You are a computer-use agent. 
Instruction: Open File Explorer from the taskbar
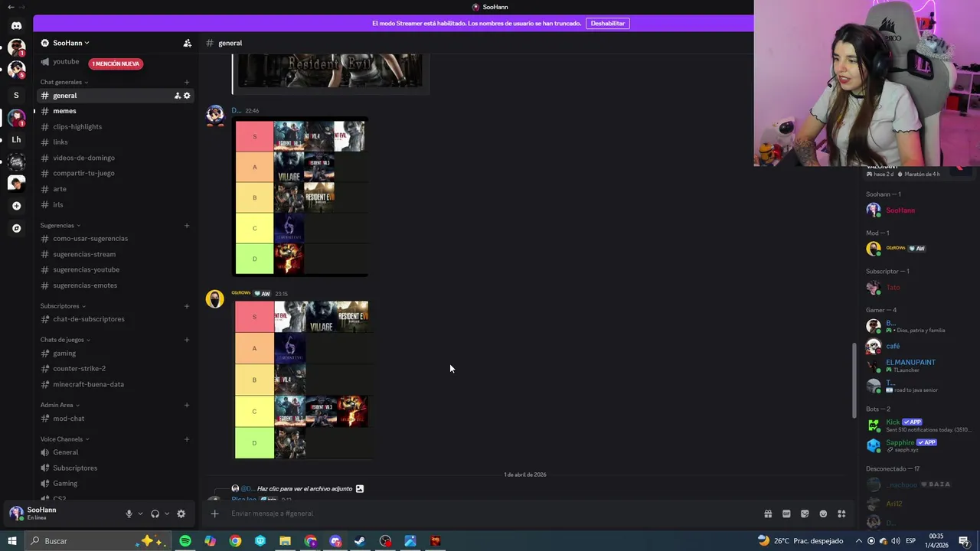285,541
